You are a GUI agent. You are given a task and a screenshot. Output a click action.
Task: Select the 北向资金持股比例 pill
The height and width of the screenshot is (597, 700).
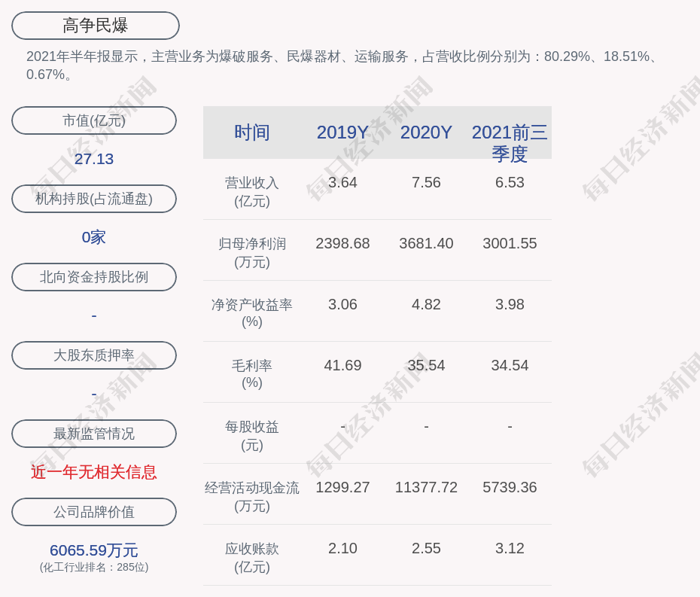(x=94, y=277)
